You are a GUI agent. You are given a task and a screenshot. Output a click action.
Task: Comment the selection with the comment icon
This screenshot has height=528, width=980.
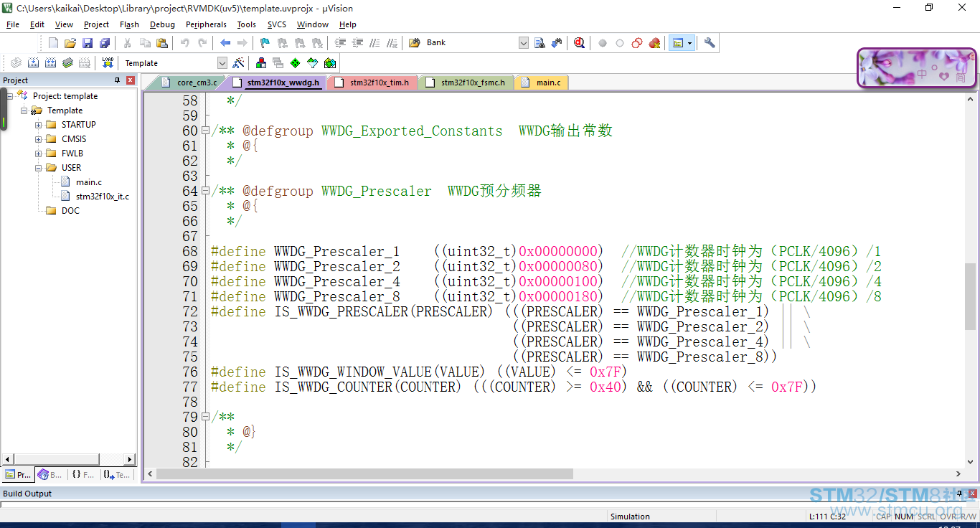point(374,43)
